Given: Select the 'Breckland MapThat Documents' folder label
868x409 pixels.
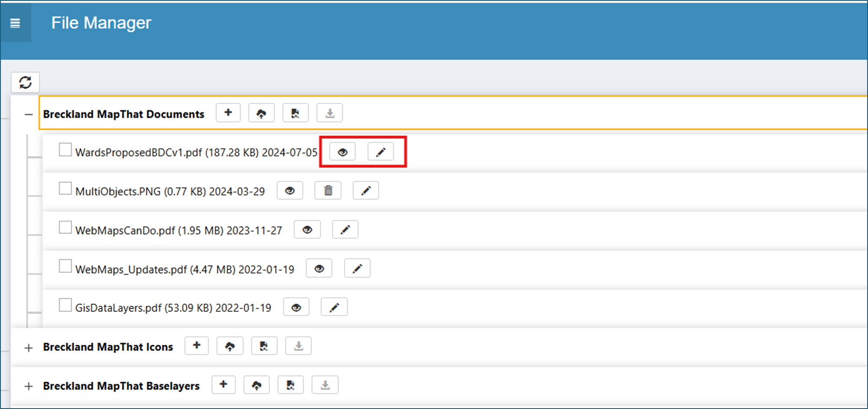Looking at the screenshot, I should pyautogui.click(x=124, y=114).
